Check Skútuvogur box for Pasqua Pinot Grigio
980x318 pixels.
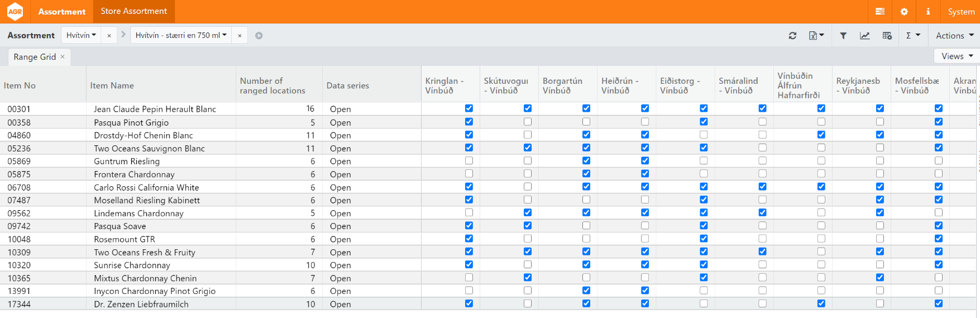point(528,122)
